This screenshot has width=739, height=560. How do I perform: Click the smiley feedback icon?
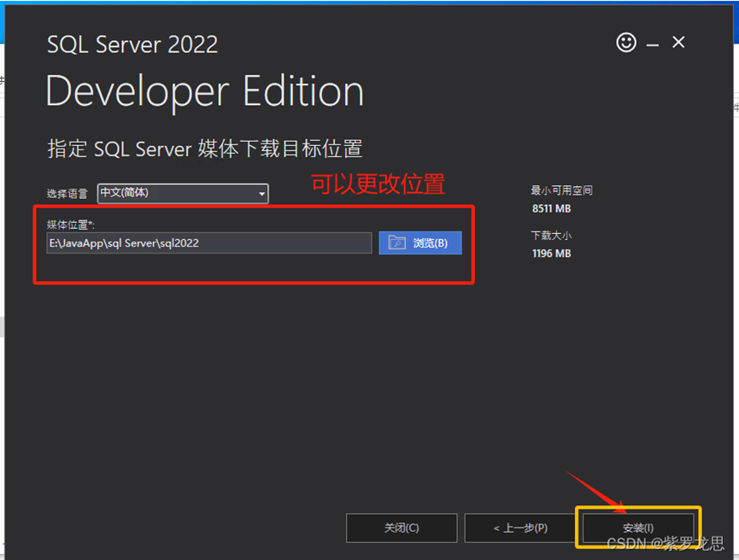tap(626, 43)
